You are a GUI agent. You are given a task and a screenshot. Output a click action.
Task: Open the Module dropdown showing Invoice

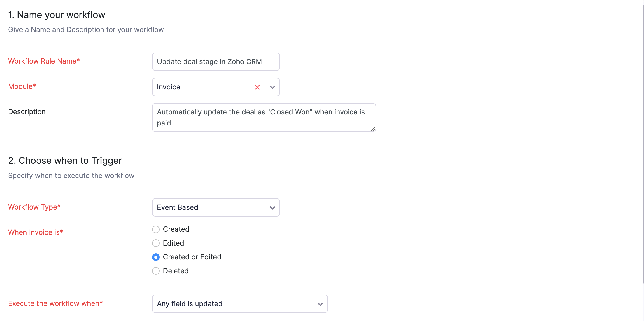(x=202, y=87)
